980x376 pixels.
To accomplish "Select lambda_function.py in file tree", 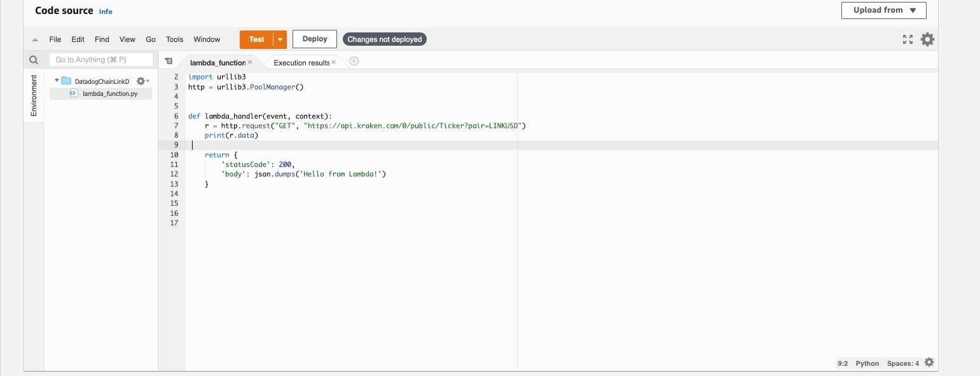I will [x=109, y=93].
